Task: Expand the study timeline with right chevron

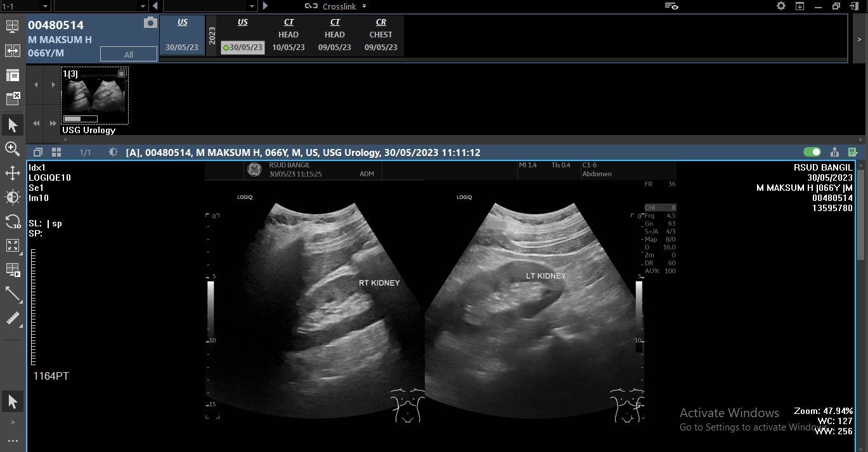Action: click(x=859, y=39)
